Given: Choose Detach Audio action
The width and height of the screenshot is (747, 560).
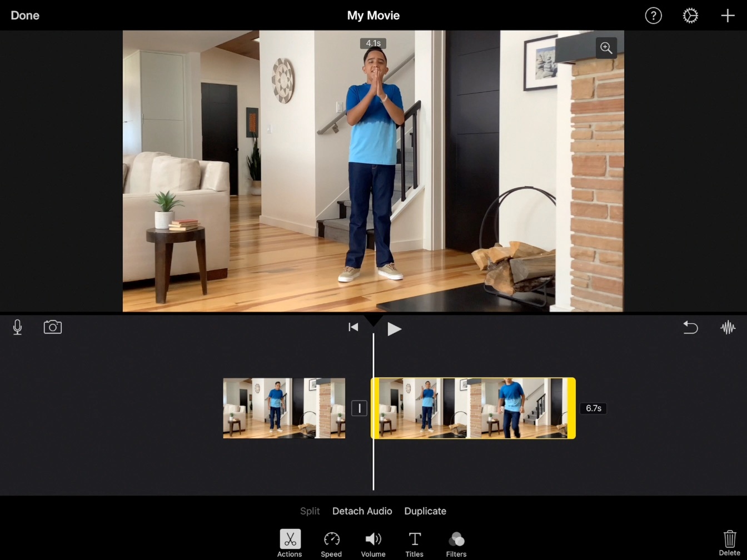Looking at the screenshot, I should tap(362, 511).
